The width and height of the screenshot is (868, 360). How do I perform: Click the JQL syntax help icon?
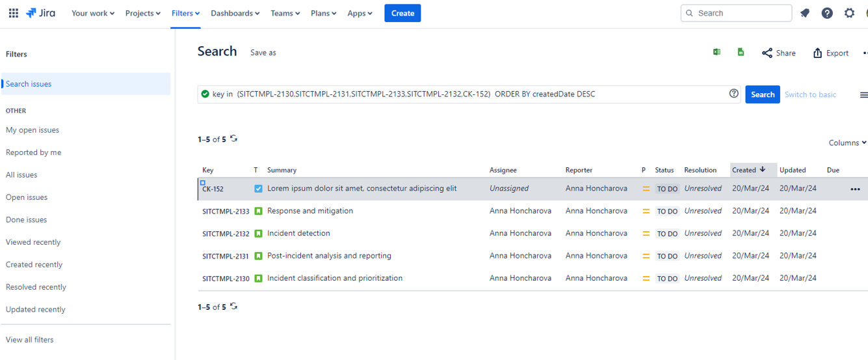click(733, 94)
